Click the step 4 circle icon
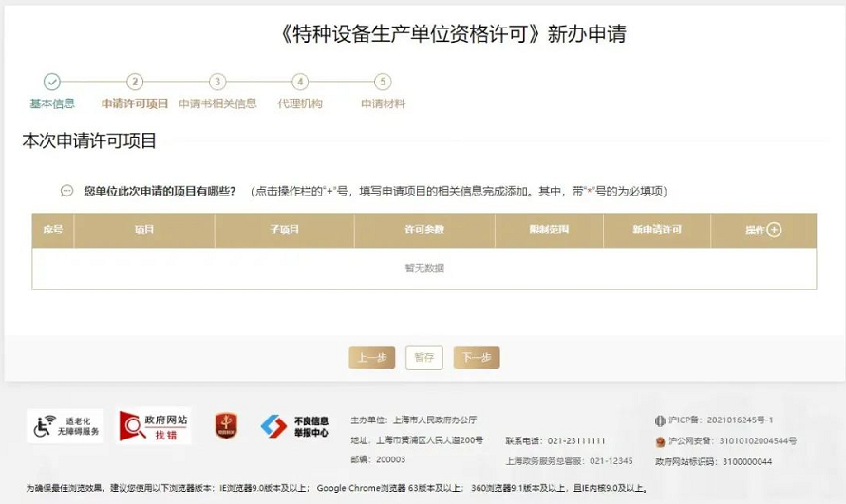 tap(300, 83)
